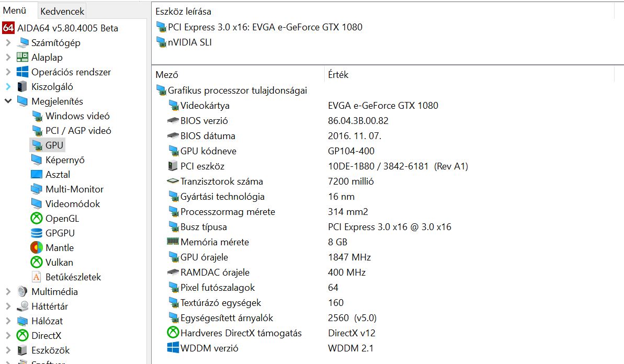Click the PCI eszköz device icon
The width and height of the screenshot is (624, 364).
(173, 166)
